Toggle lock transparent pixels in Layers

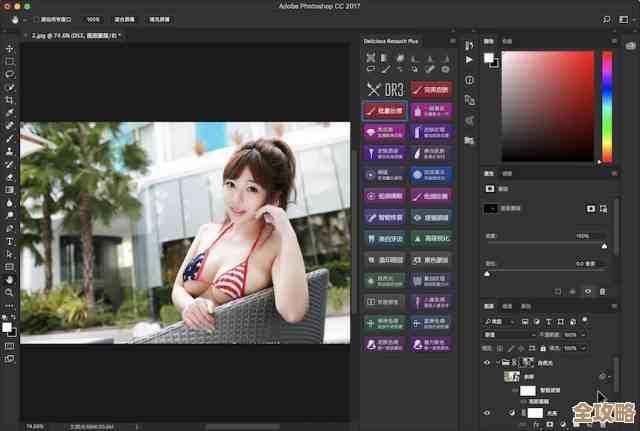coord(500,348)
